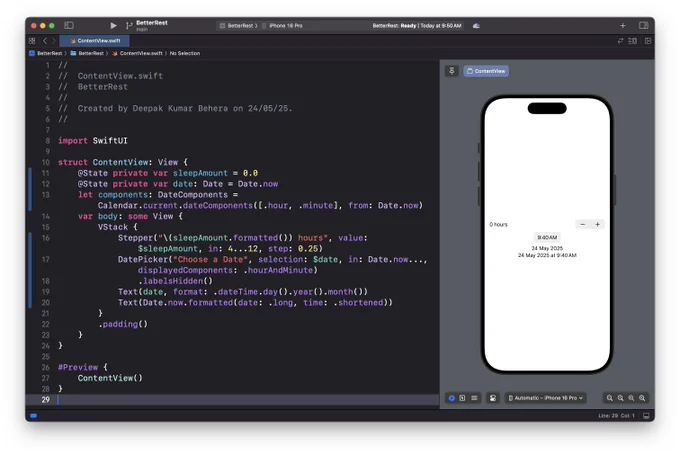Open the editor options menu
Screen dimensions: 680x455
(633, 41)
